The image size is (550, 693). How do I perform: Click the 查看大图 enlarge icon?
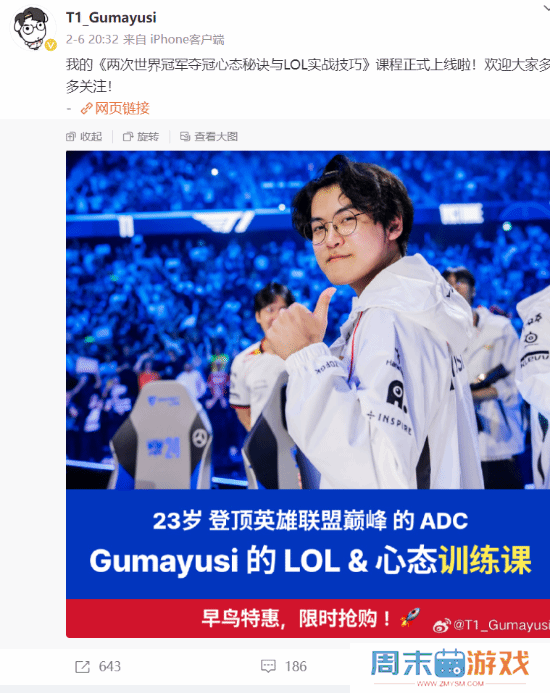coord(185,137)
